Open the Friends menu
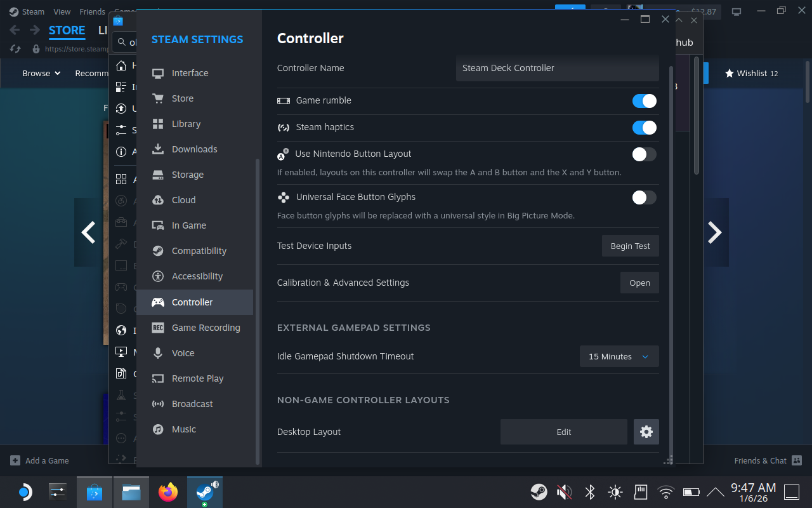The height and width of the screenshot is (508, 812). [92, 11]
